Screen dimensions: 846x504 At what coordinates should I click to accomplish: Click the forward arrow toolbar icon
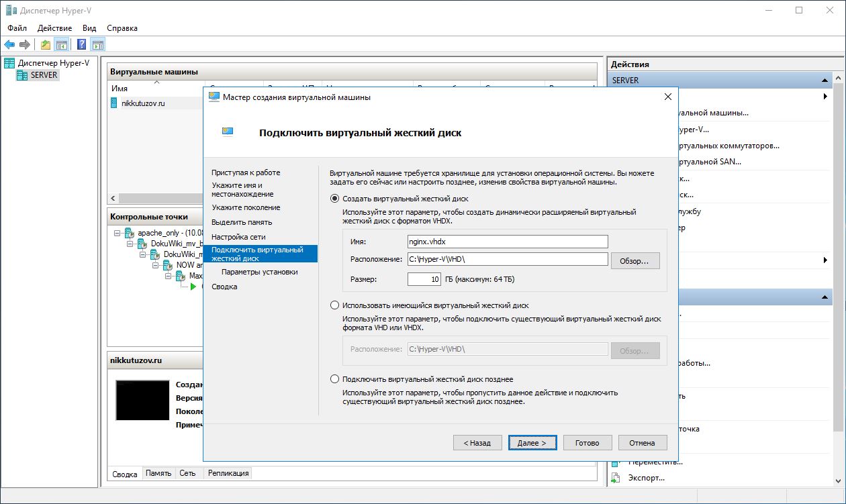(x=25, y=45)
